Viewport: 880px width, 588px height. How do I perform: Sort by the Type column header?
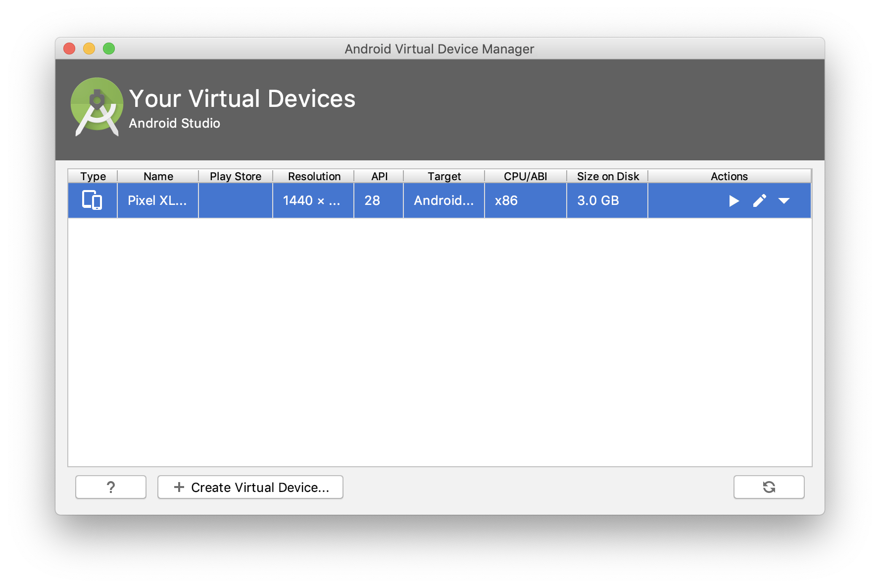coord(93,176)
